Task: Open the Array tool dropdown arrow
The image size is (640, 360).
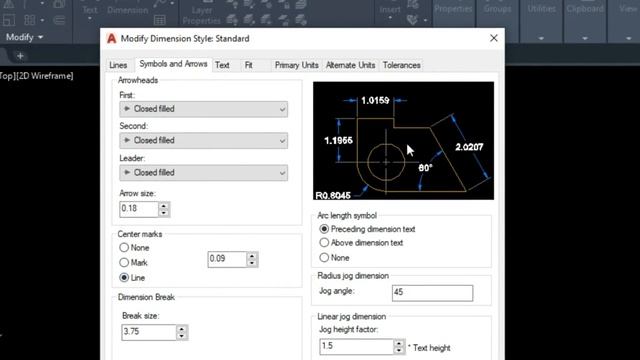Action: click(x=42, y=20)
